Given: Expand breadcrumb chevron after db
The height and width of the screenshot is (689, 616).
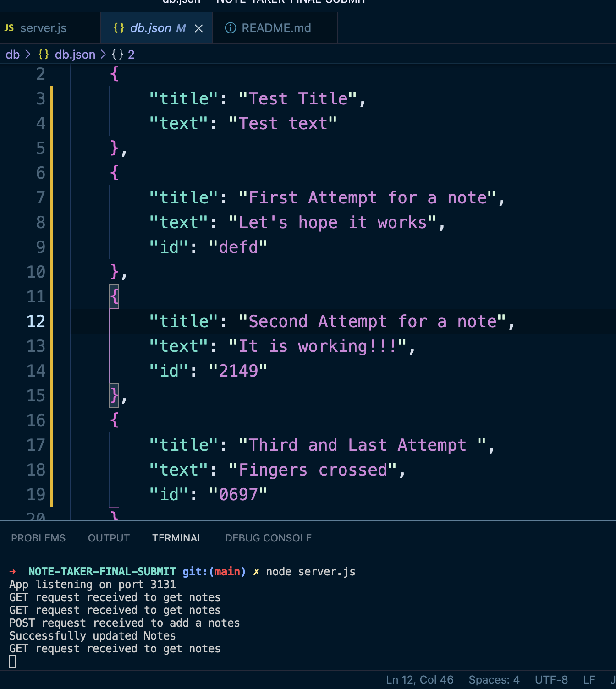Looking at the screenshot, I should pos(28,55).
